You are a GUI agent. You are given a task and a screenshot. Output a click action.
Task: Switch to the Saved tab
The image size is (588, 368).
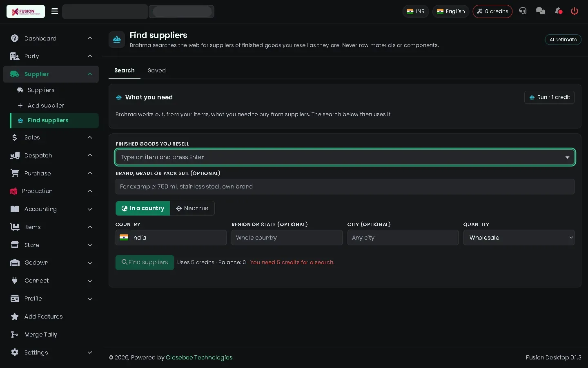(x=157, y=70)
